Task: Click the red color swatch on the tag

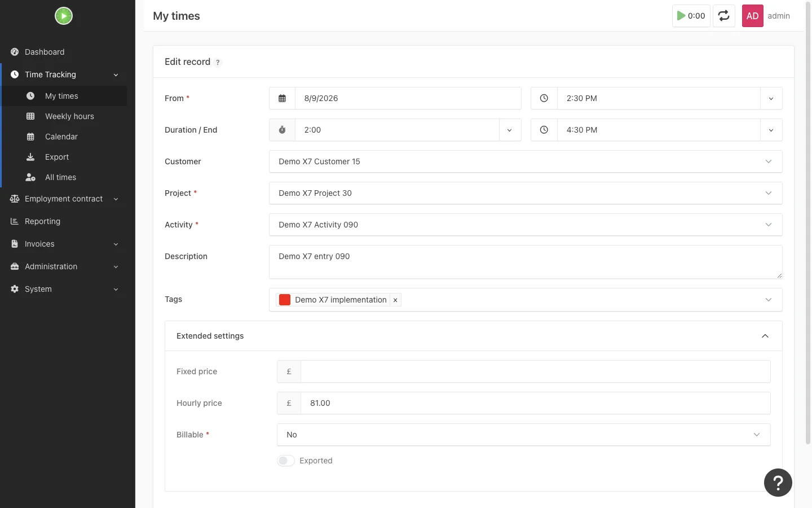Action: pos(285,300)
